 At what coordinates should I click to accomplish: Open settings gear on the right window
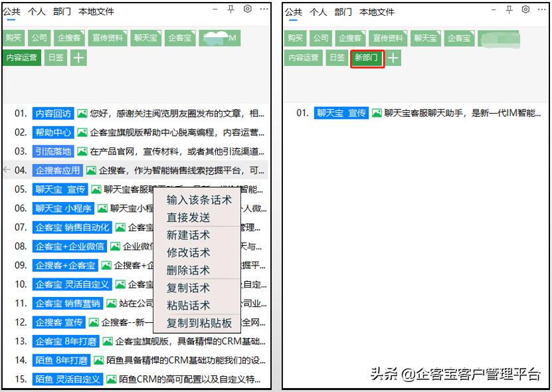coord(526,9)
